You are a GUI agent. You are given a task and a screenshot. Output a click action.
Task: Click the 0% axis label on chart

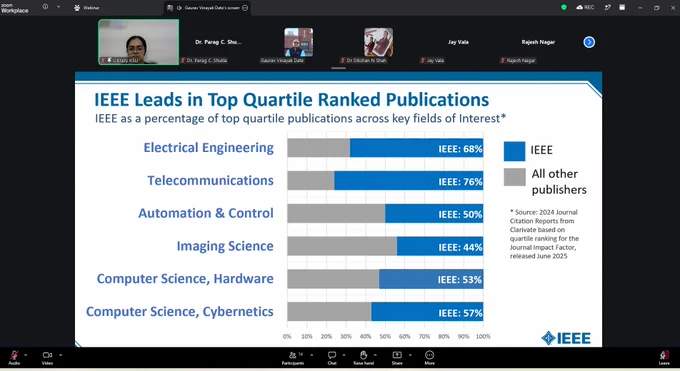point(287,337)
